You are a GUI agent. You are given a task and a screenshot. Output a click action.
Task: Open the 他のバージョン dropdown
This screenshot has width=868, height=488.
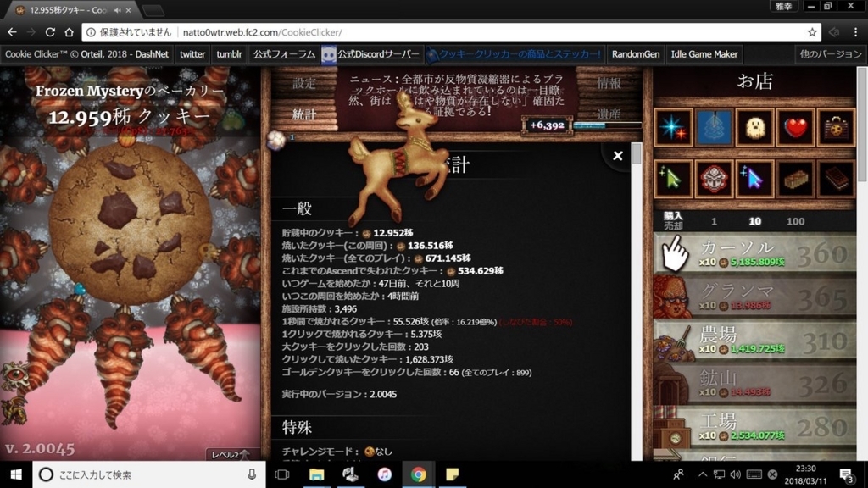831,54
